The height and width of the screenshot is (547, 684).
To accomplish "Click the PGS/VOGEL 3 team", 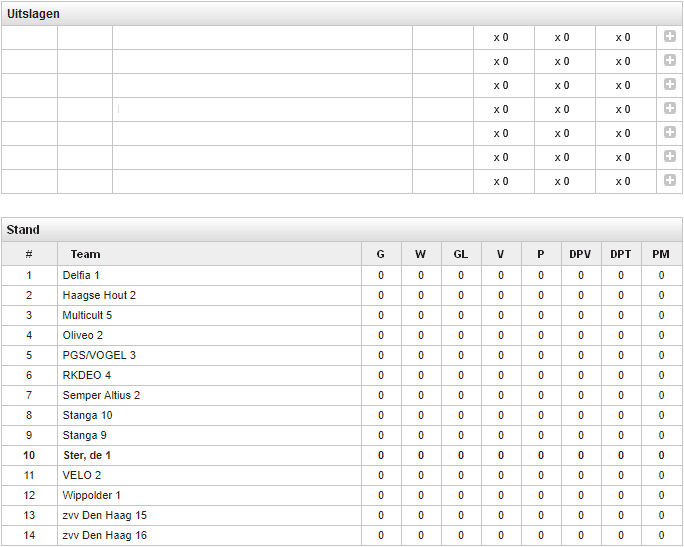I will pos(99,355).
